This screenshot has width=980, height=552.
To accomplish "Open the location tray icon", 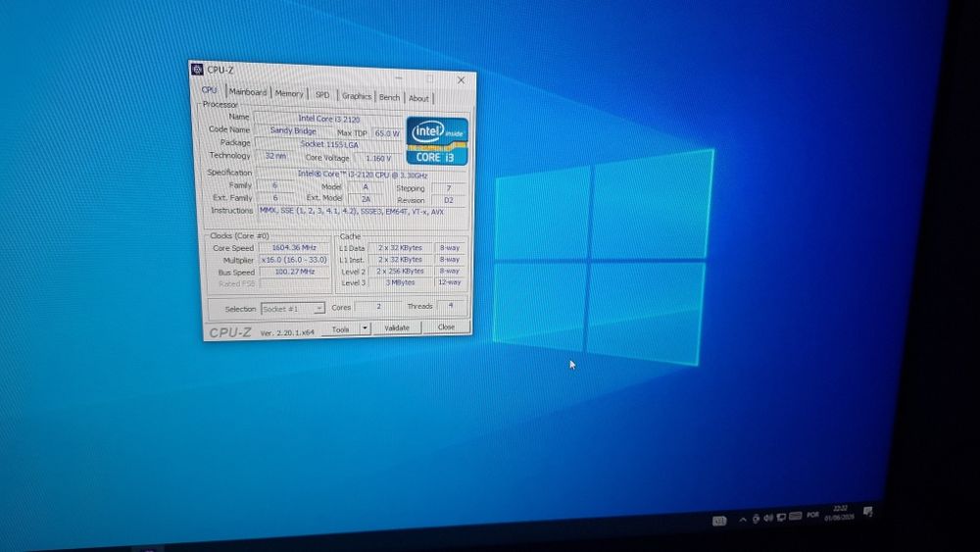I will [x=756, y=519].
